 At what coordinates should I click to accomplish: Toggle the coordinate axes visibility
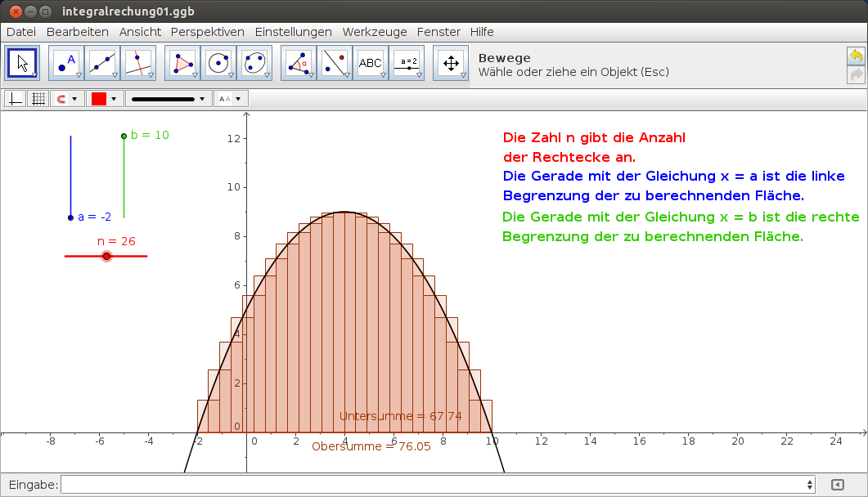[x=15, y=98]
